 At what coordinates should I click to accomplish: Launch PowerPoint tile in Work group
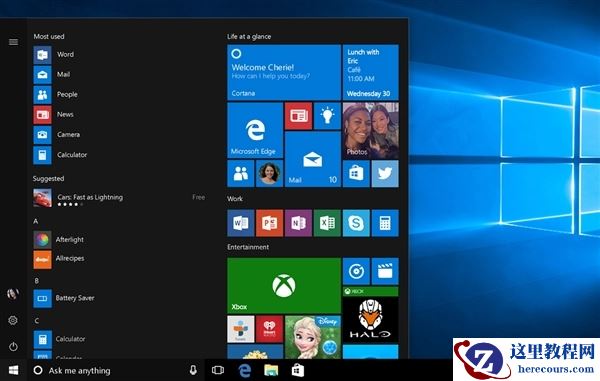click(x=269, y=223)
